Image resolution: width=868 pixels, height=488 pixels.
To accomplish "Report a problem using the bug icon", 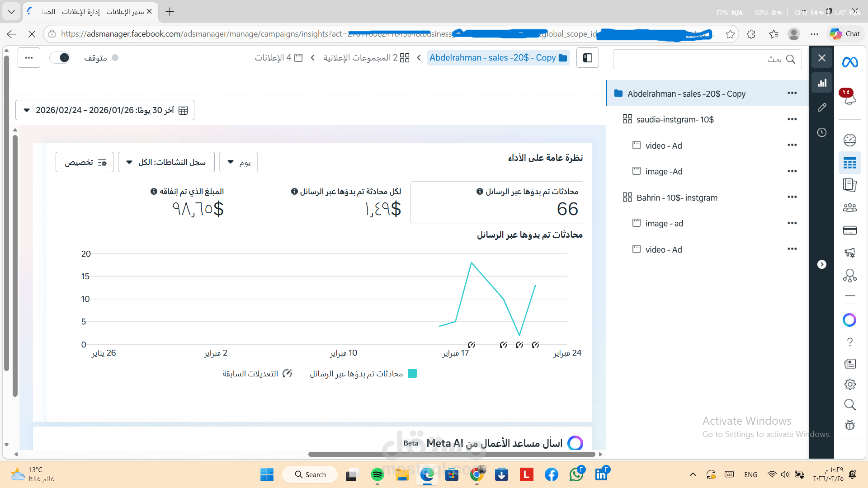I will tap(850, 425).
